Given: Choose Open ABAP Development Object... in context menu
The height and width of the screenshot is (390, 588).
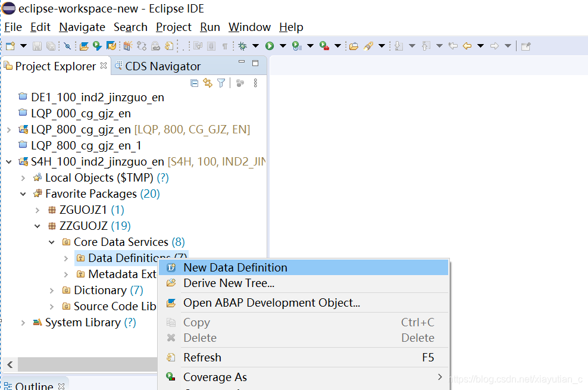Looking at the screenshot, I should (x=304, y=302).
